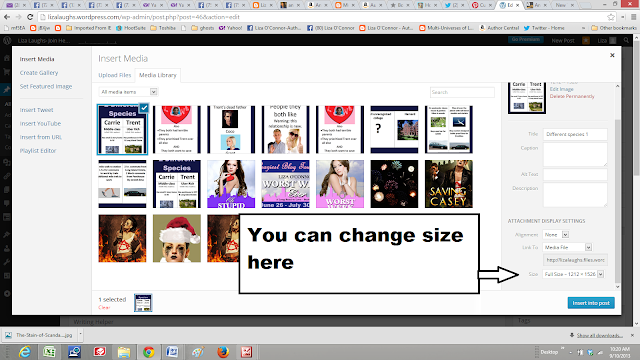Close the Insert Media dialog
This screenshot has height=360, width=640.
pos(612,55)
